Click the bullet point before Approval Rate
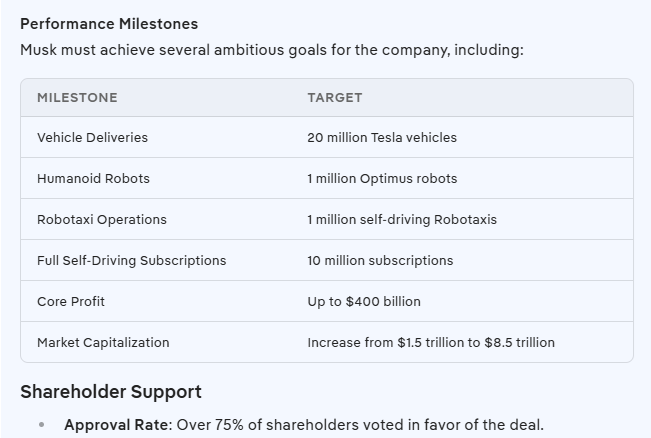Viewport: 651px width, 438px height. 41,424
